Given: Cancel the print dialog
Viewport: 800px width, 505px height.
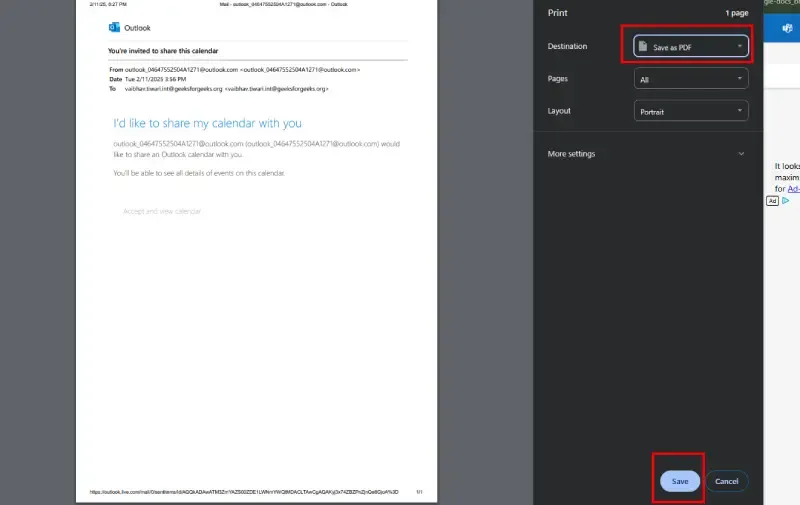Looking at the screenshot, I should click(x=727, y=481).
